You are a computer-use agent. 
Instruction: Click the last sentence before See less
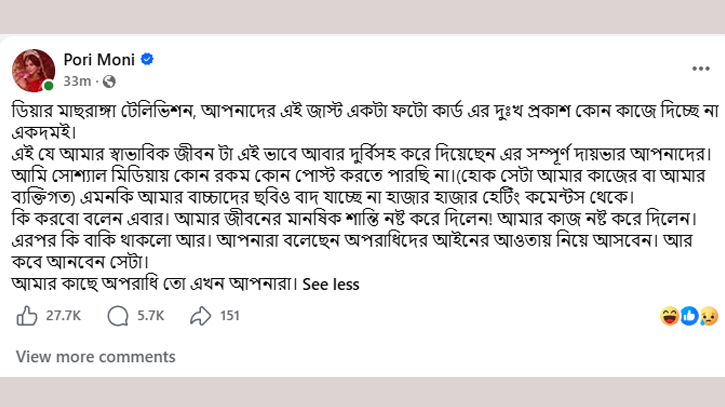pos(154,284)
